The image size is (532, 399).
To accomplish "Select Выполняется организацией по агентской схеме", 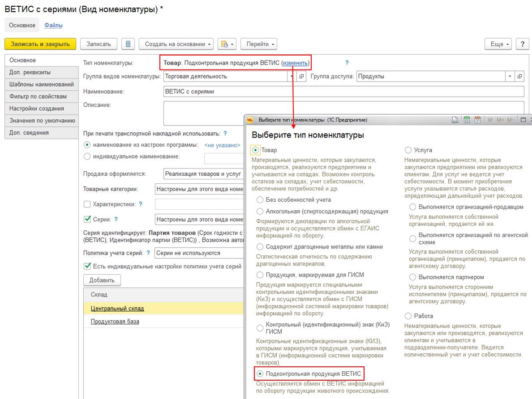I will tap(412, 239).
